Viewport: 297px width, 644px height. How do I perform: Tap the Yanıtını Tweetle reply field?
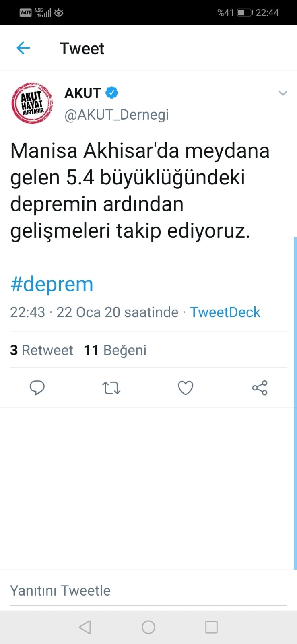click(x=60, y=590)
